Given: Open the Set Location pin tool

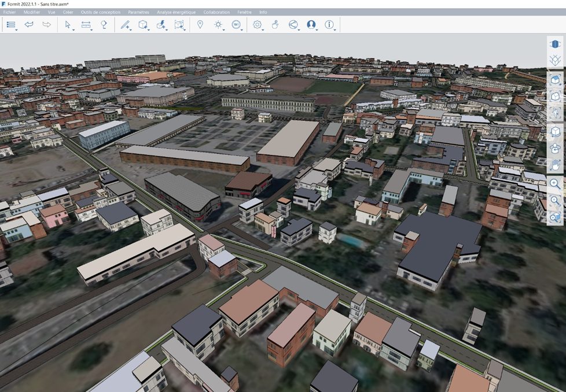Looking at the screenshot, I should coord(200,25).
